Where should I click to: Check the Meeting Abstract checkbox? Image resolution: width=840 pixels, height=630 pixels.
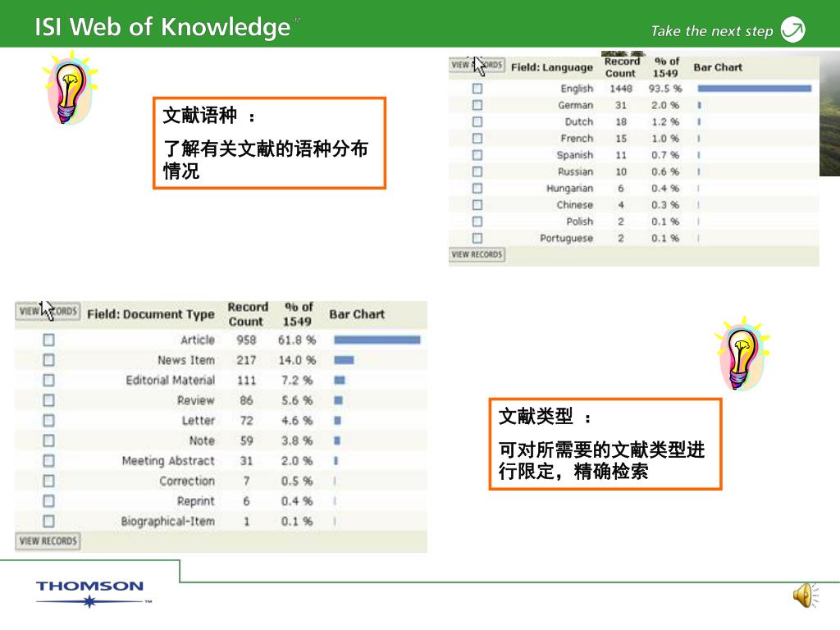click(48, 461)
